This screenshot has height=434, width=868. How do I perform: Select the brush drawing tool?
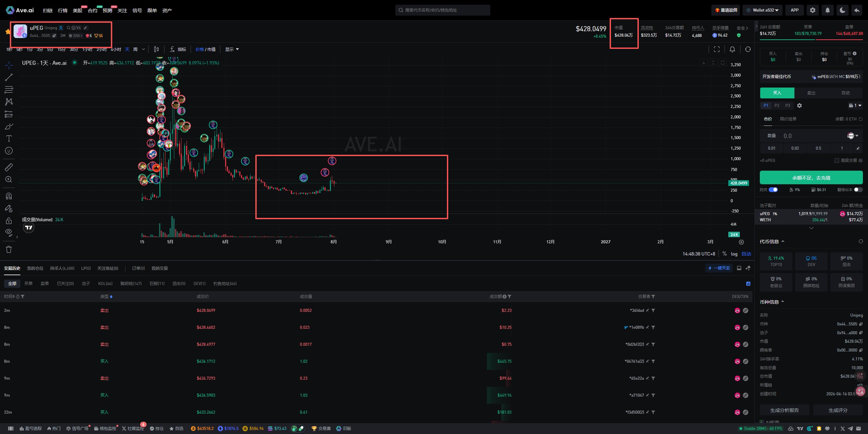click(9, 126)
